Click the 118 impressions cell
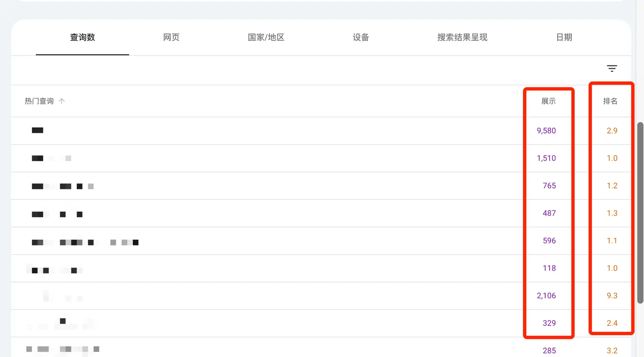Image resolution: width=644 pixels, height=357 pixels. (549, 268)
